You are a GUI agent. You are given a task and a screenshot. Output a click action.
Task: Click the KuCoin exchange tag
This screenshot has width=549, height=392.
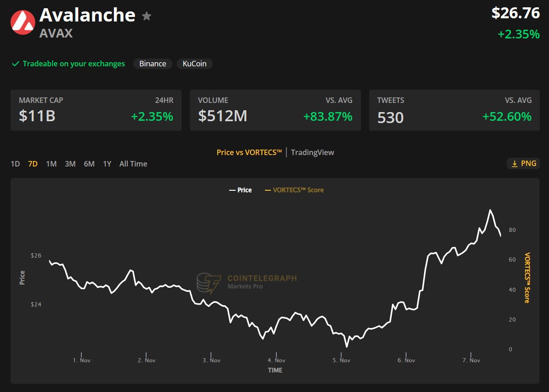click(x=194, y=64)
